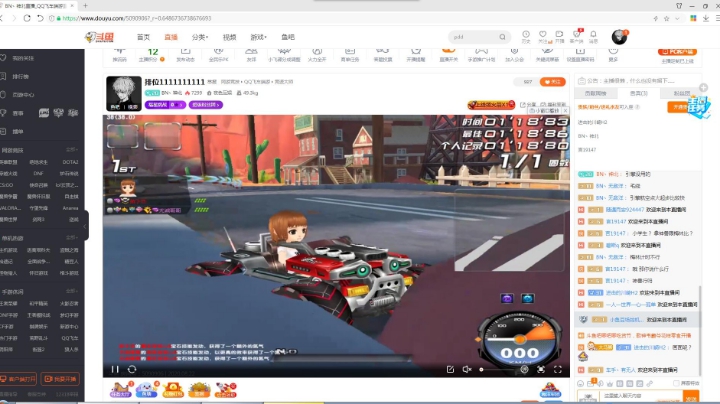Click the search magnifier icon
The image size is (720, 404).
pyautogui.click(x=502, y=37)
